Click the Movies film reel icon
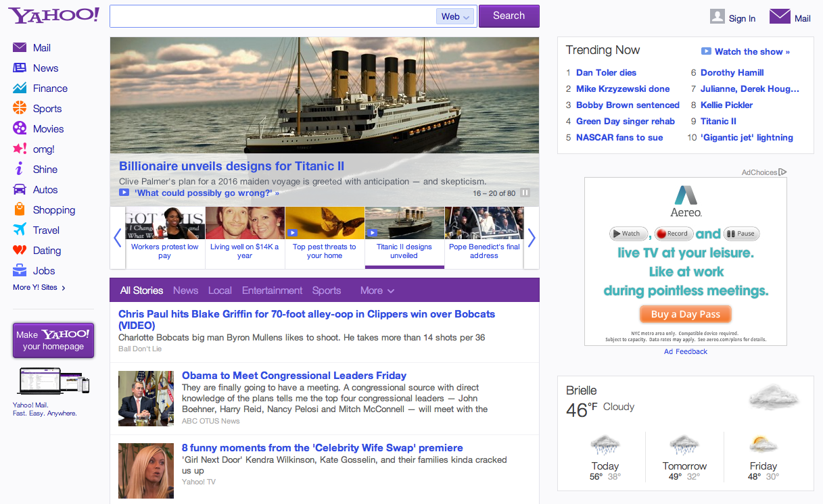 [x=20, y=129]
